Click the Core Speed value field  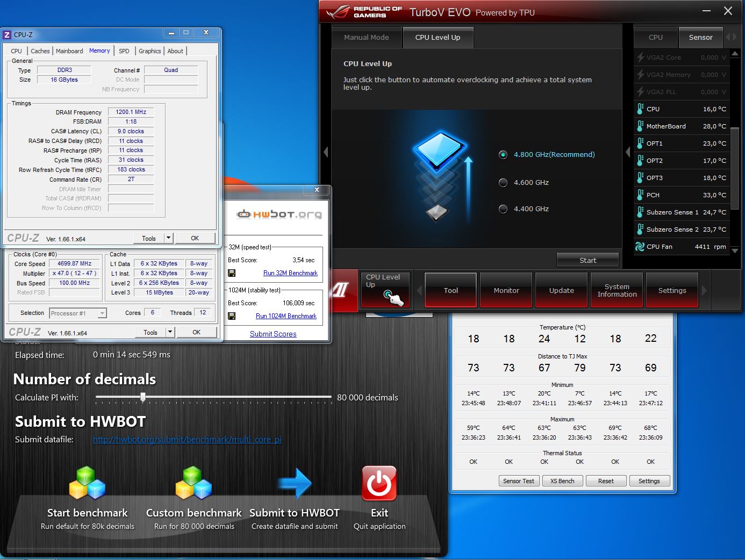coord(75,264)
